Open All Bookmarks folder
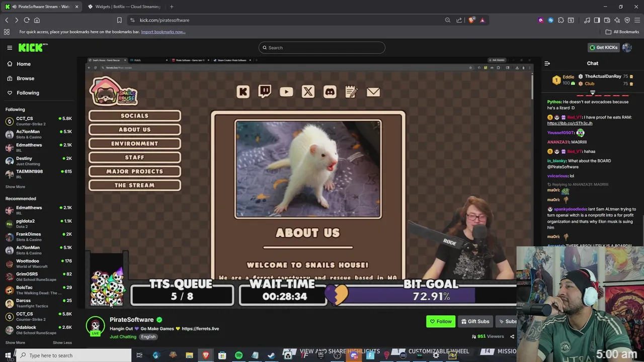 pos(622,32)
